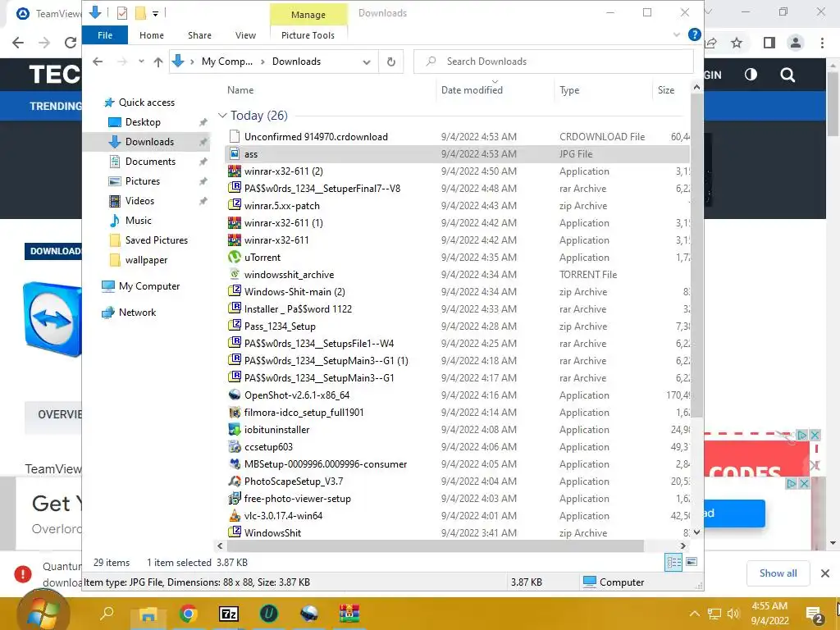Select Desktop in navigation pane
Image resolution: width=840 pixels, height=630 pixels.
pos(143,122)
